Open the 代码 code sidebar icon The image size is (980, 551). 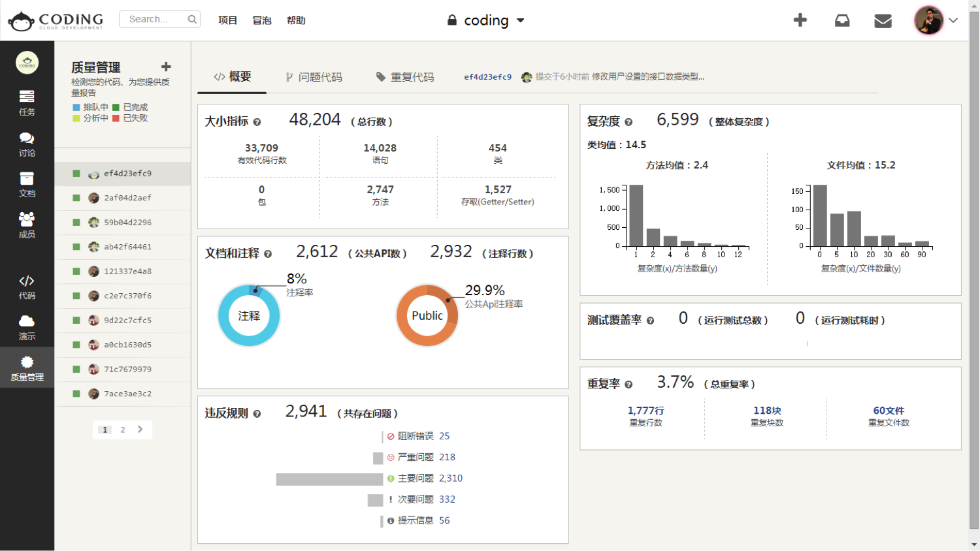(x=27, y=287)
